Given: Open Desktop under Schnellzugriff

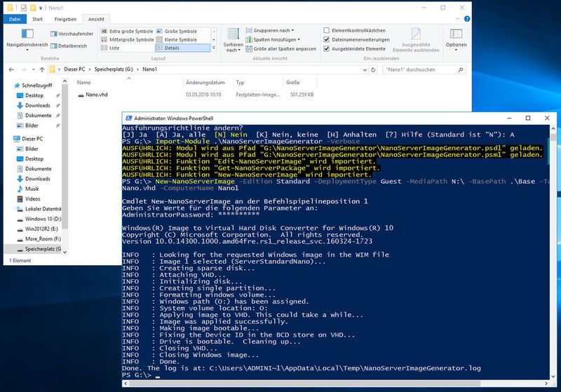Looking at the screenshot, I should [x=34, y=95].
